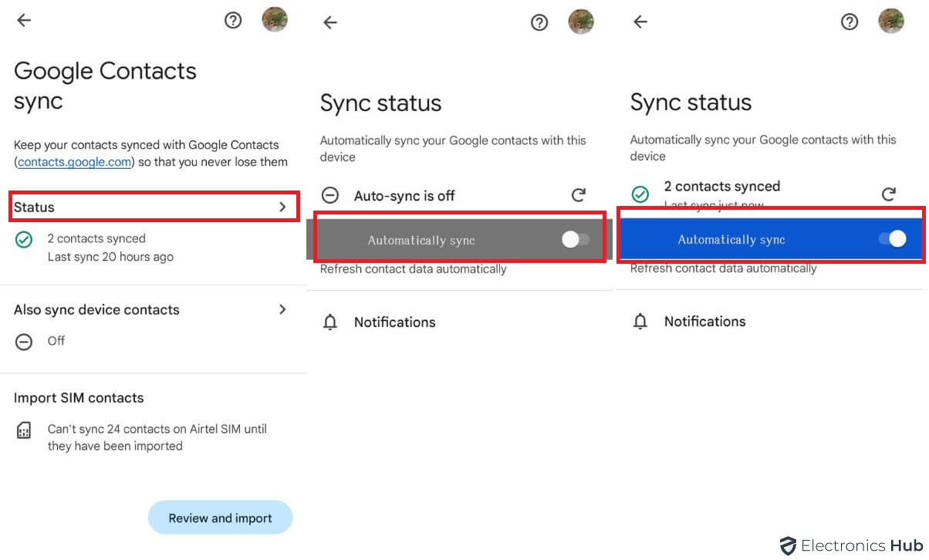The width and height of the screenshot is (929, 560).
Task: Open Notifications on the auto-sync enabled screen
Action: (x=704, y=322)
